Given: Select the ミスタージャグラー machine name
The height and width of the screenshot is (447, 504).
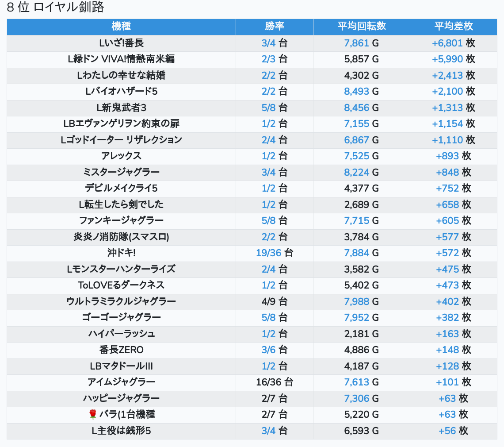Looking at the screenshot, I should (x=121, y=172).
